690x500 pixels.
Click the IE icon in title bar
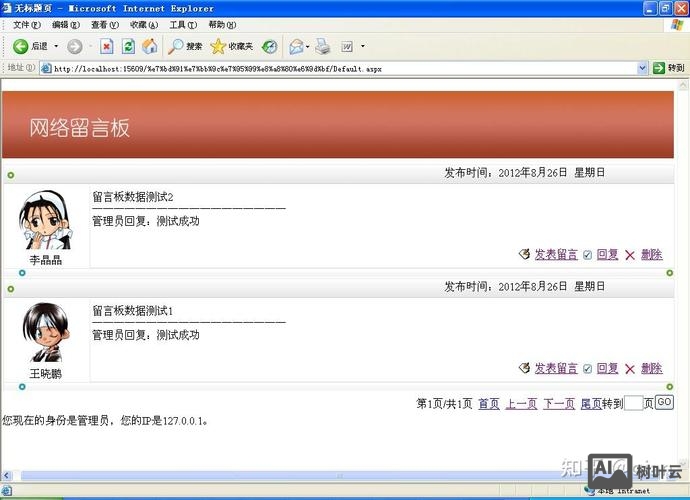[x=7, y=8]
